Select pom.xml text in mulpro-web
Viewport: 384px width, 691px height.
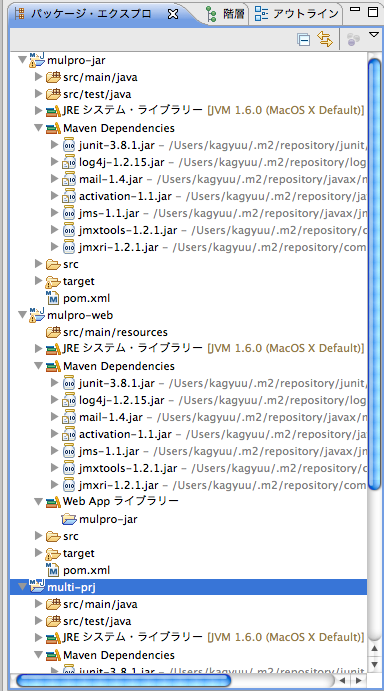click(x=86, y=570)
